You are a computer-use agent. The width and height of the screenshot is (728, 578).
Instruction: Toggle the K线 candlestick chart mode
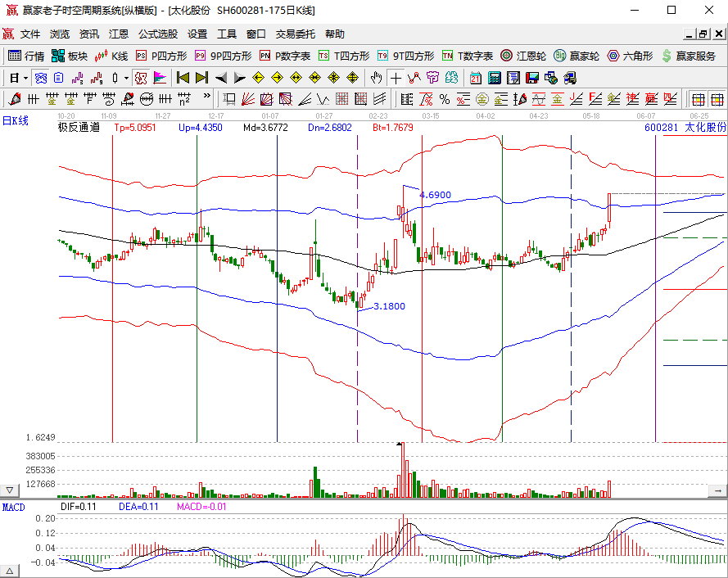tap(111, 56)
